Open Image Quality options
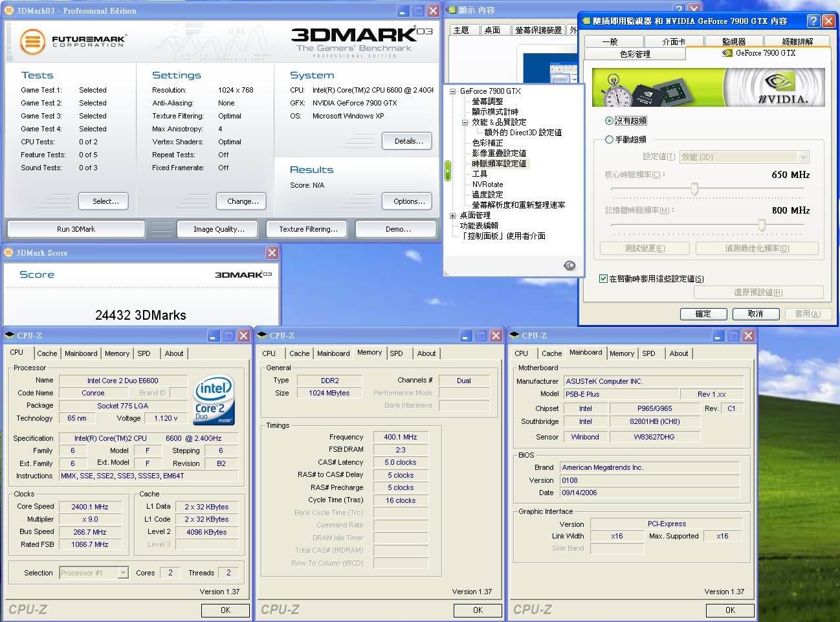The height and width of the screenshot is (622, 840). click(x=219, y=229)
